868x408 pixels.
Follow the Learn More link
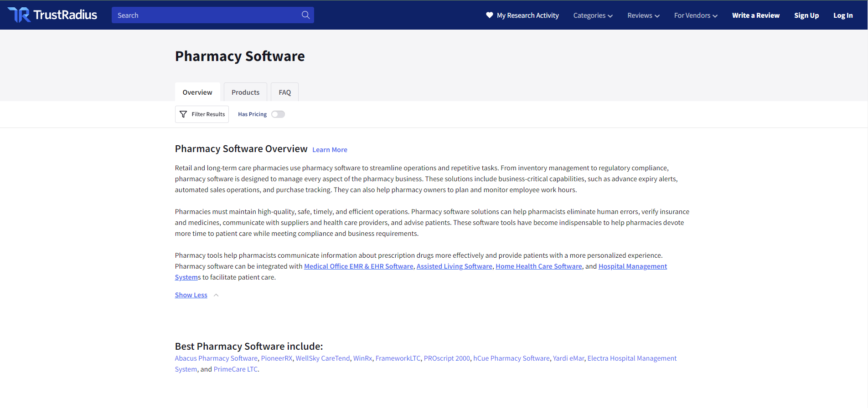[330, 150]
